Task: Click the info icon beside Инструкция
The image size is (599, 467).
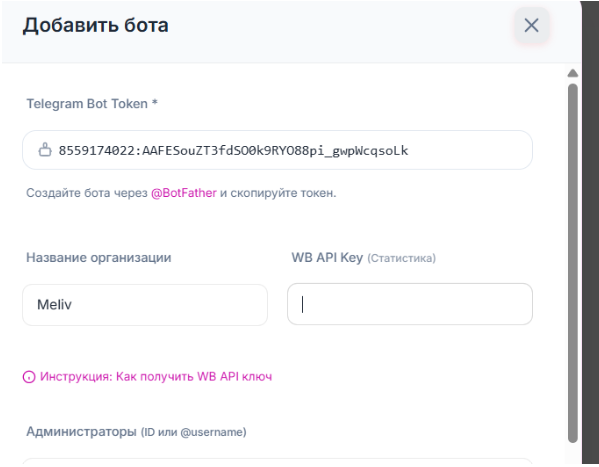Action: pyautogui.click(x=29, y=377)
